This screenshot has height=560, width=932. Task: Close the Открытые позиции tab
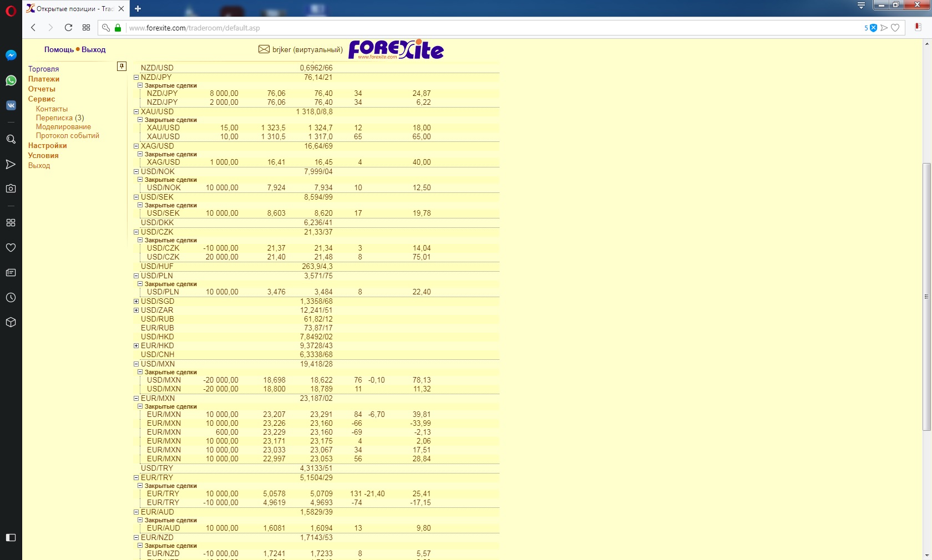click(121, 9)
